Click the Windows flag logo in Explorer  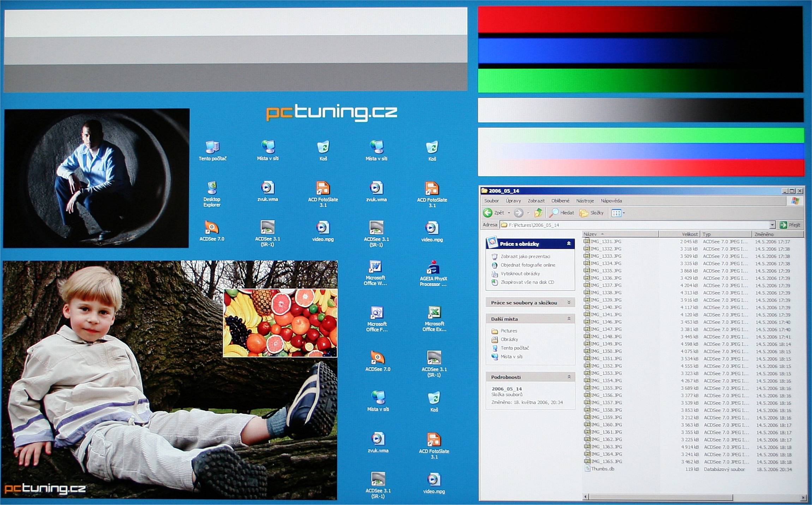(x=795, y=201)
